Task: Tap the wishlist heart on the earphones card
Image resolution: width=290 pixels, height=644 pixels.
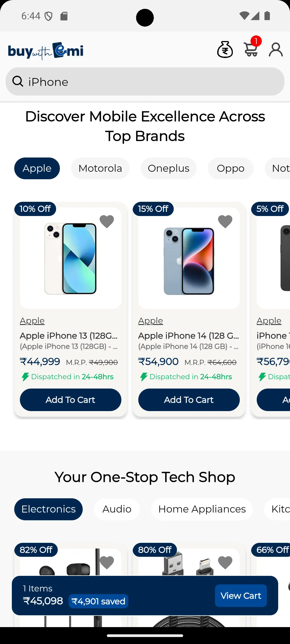Action: (x=107, y=562)
